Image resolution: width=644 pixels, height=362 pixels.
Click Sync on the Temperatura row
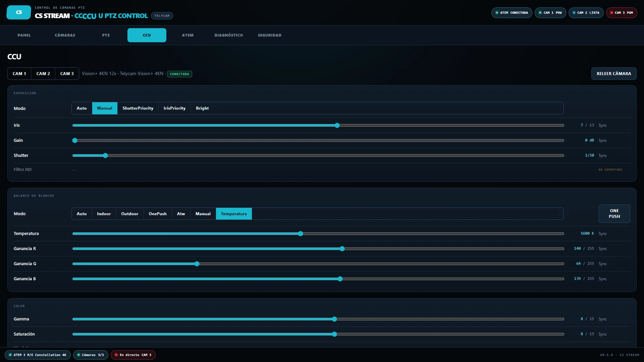coord(603,234)
